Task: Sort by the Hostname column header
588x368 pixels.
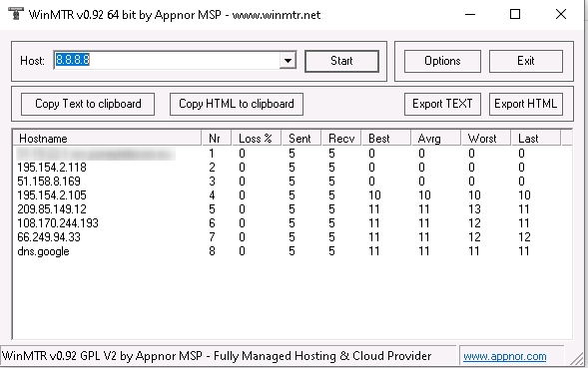Action: 107,139
